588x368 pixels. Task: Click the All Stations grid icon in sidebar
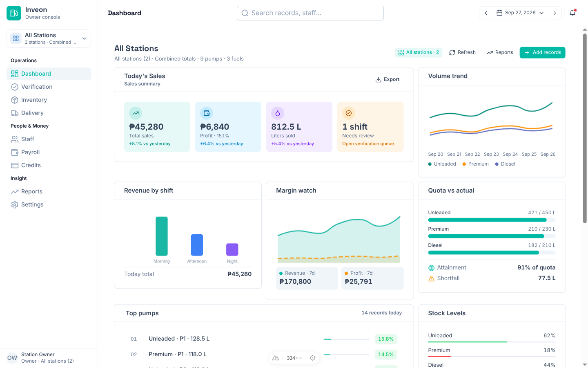[x=16, y=38]
